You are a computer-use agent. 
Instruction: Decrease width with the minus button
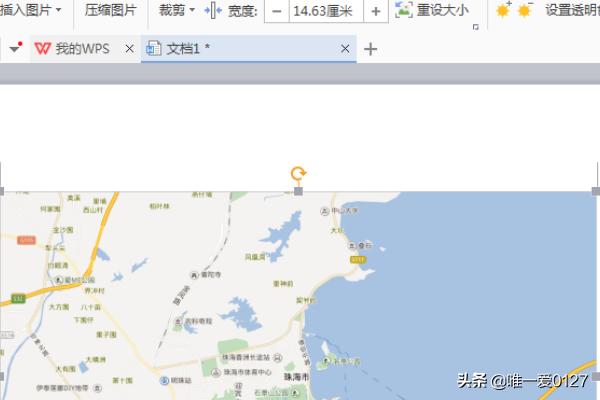pyautogui.click(x=275, y=11)
